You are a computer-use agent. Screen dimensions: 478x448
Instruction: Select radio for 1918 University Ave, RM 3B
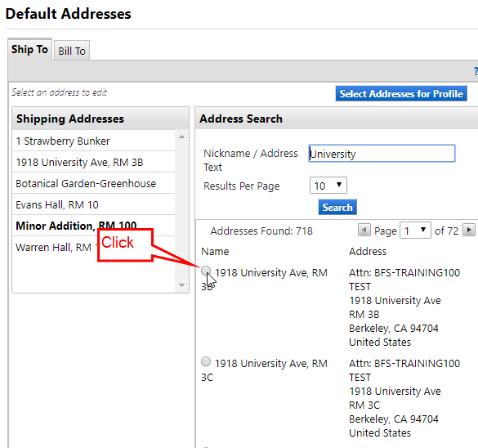coord(206,271)
